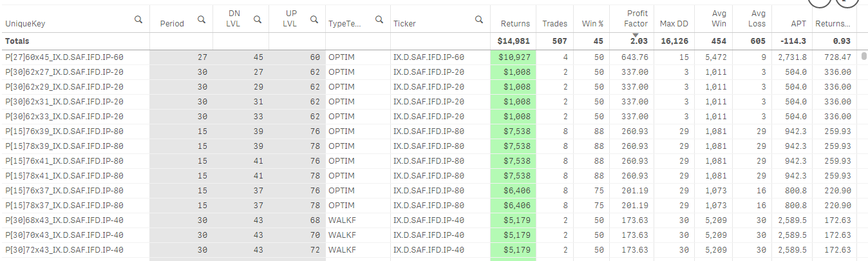Search within the UP LVL column
The height and width of the screenshot is (261, 868).
click(314, 20)
